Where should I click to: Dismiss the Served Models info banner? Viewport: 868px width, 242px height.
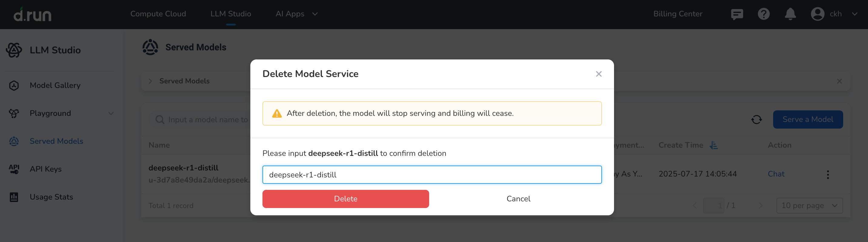[839, 81]
